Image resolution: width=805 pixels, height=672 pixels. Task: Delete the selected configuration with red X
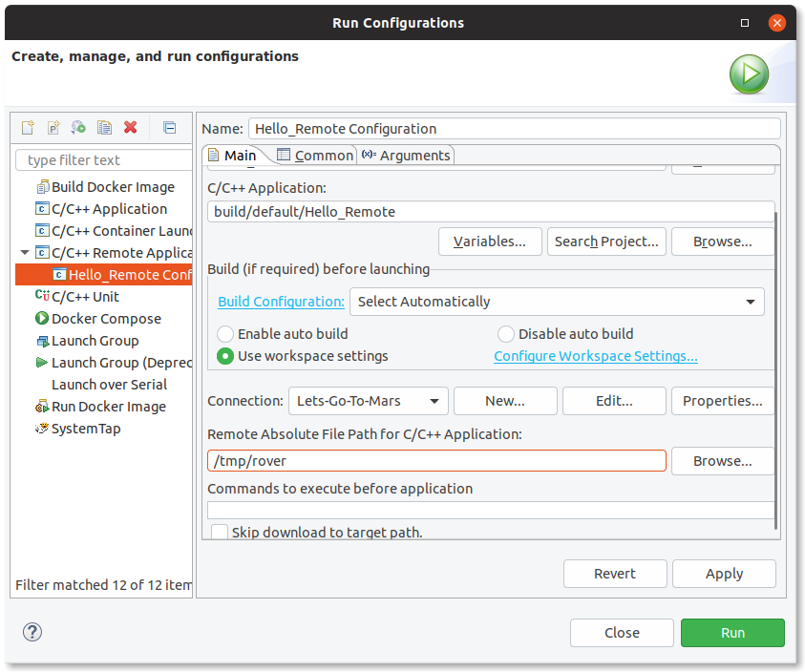point(131,128)
